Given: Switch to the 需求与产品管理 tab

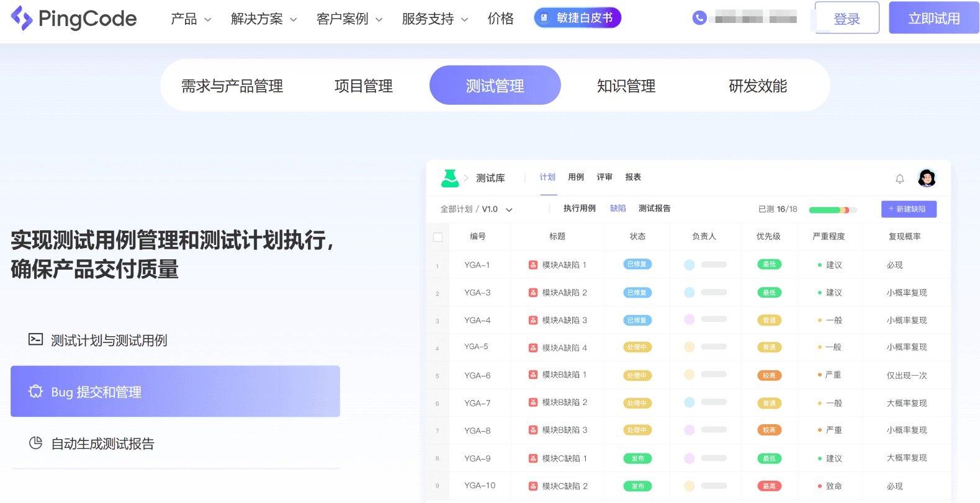Looking at the screenshot, I should click(x=232, y=86).
